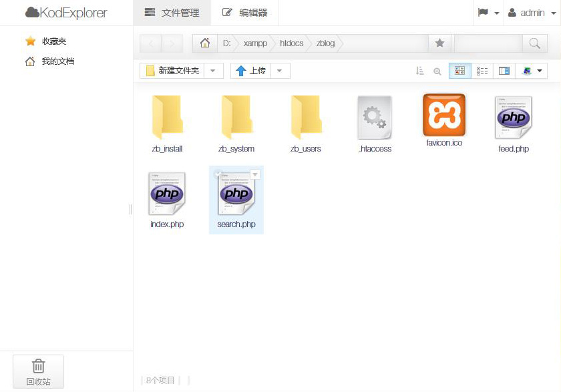This screenshot has height=392, width=561.
Task: Click the search input field
Action: coord(488,43)
